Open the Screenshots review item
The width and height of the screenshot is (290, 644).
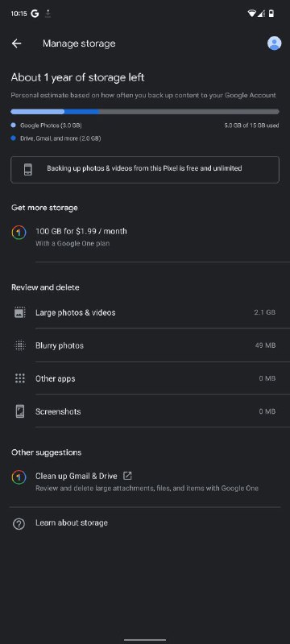click(145, 411)
